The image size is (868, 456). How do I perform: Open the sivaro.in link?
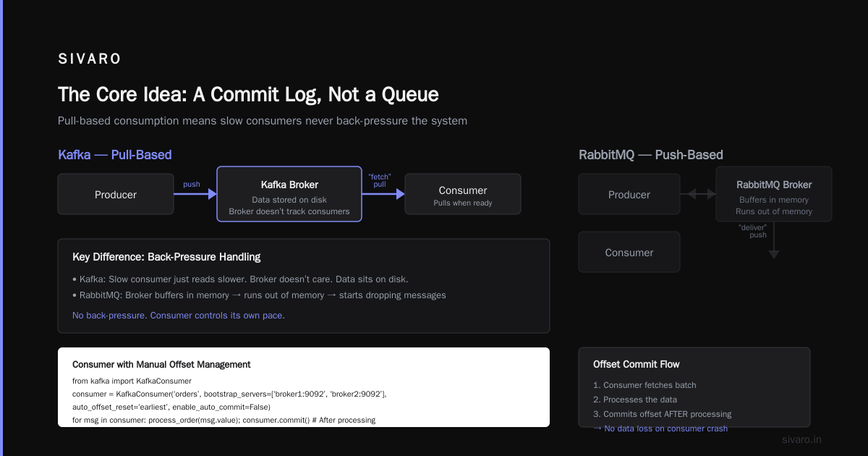coord(802,439)
